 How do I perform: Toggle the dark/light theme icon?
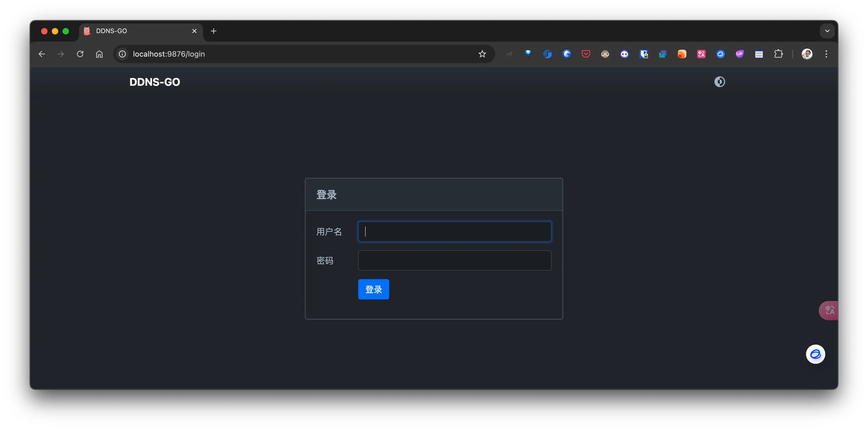(720, 82)
